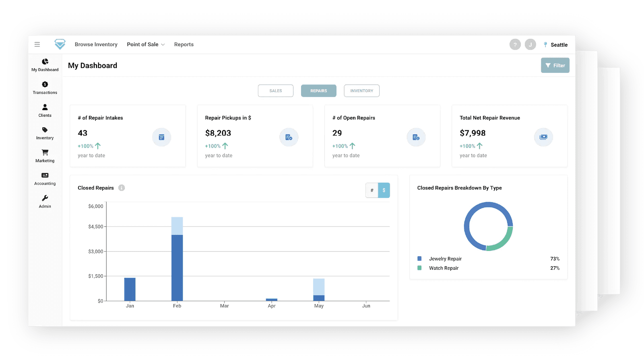Toggle Closed Repairs chart to count (#)
644x362 pixels.
(372, 190)
